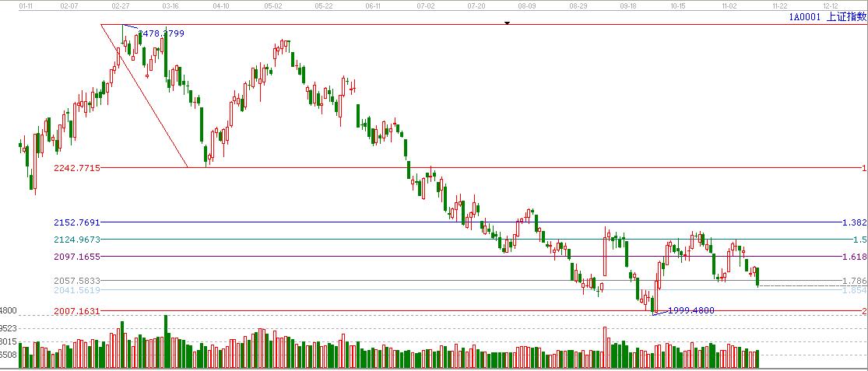This screenshot has height=371, width=868.
Task: Select the 2242.7715 Fibonacci level label
Action: [x=77, y=168]
